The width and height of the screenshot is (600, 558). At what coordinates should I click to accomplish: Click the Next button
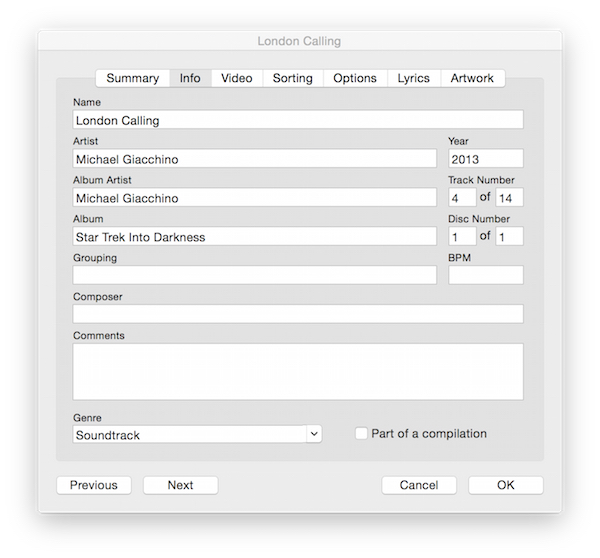pos(181,485)
